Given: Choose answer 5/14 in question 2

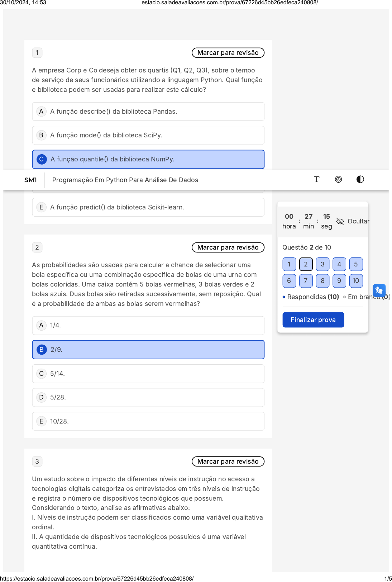Looking at the screenshot, I should (148, 374).
